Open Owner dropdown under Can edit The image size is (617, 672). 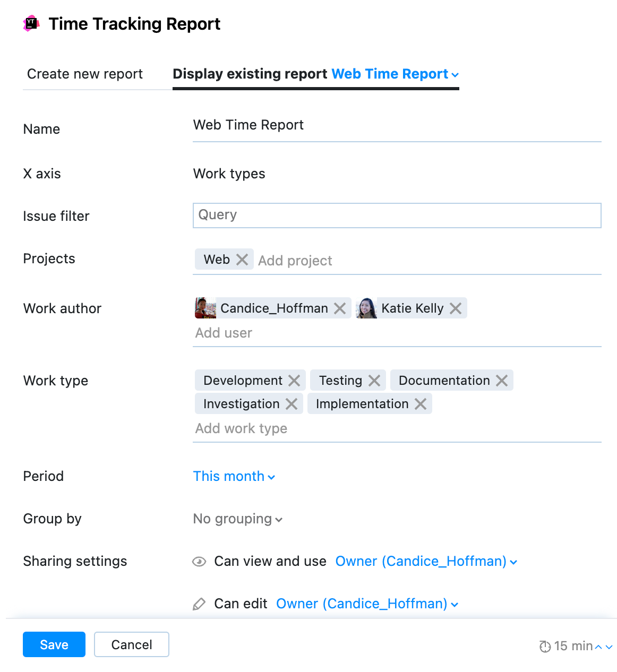pos(367,604)
